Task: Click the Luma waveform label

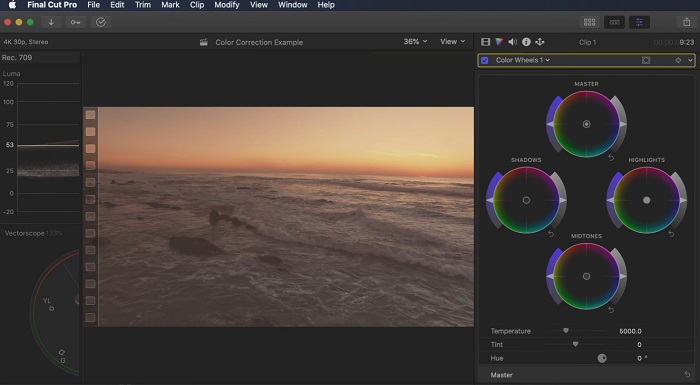Action: (x=12, y=73)
